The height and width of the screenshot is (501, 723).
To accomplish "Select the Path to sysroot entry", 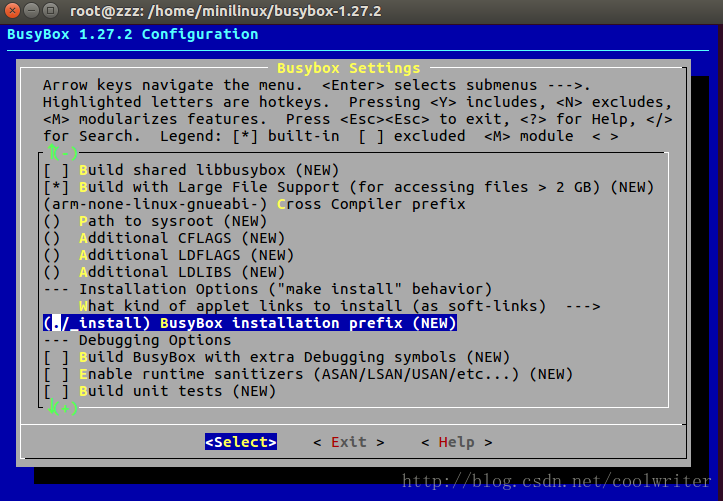I will click(155, 221).
